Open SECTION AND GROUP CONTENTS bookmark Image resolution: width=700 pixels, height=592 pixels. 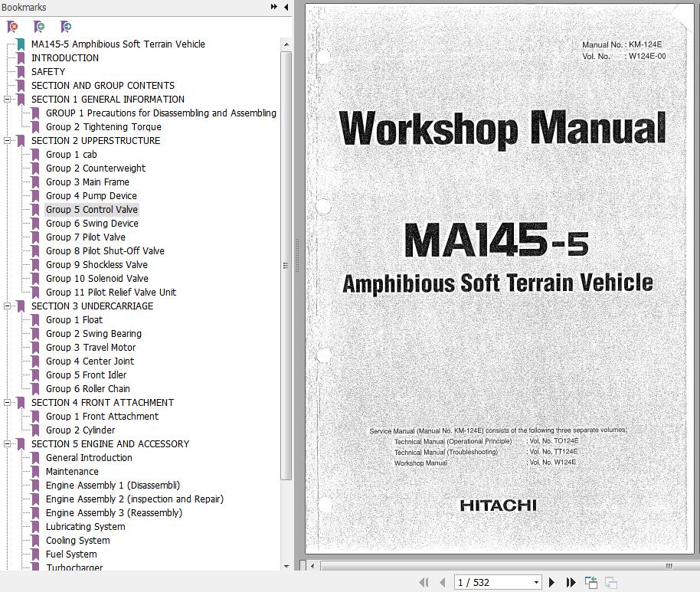tap(103, 85)
